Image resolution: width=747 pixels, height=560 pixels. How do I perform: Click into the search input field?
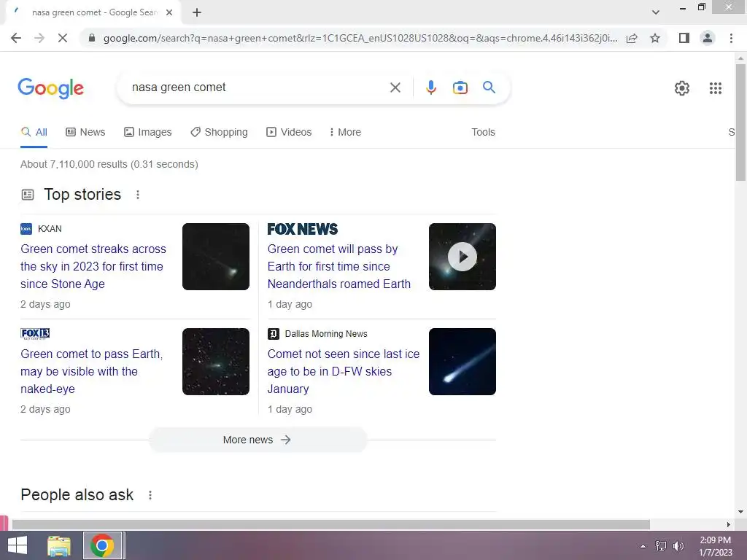[x=258, y=87]
